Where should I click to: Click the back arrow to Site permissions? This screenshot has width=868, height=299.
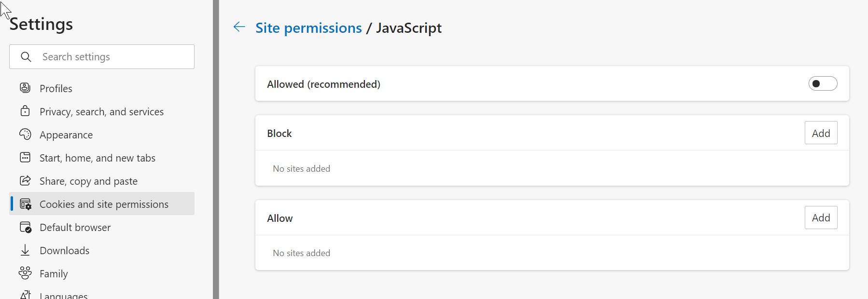[x=239, y=27]
